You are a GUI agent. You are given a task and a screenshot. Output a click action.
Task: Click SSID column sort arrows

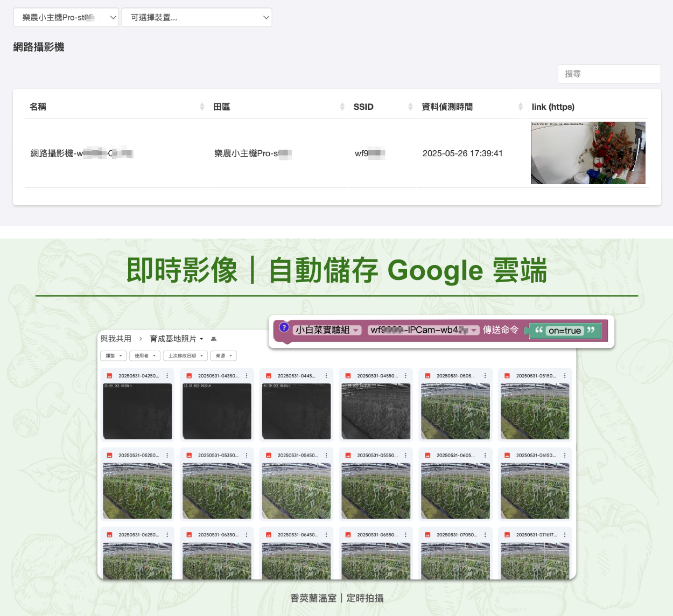[x=410, y=107]
